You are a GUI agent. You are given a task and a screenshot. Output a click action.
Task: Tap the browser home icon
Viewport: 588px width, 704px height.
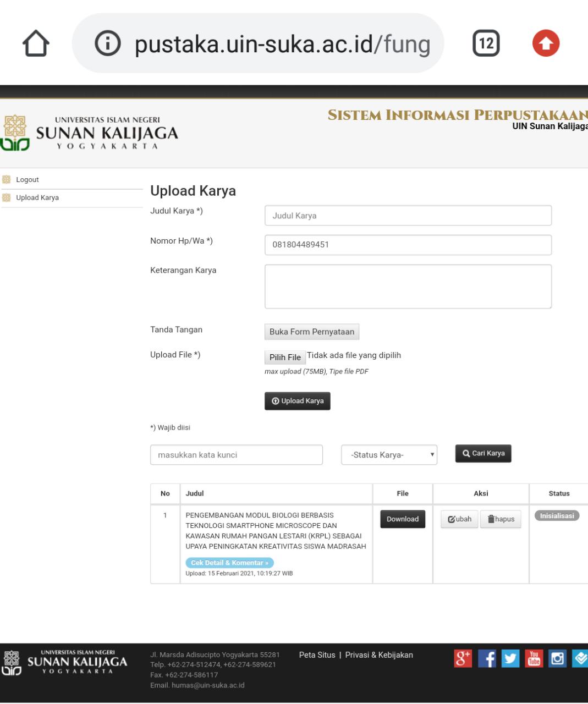point(36,44)
